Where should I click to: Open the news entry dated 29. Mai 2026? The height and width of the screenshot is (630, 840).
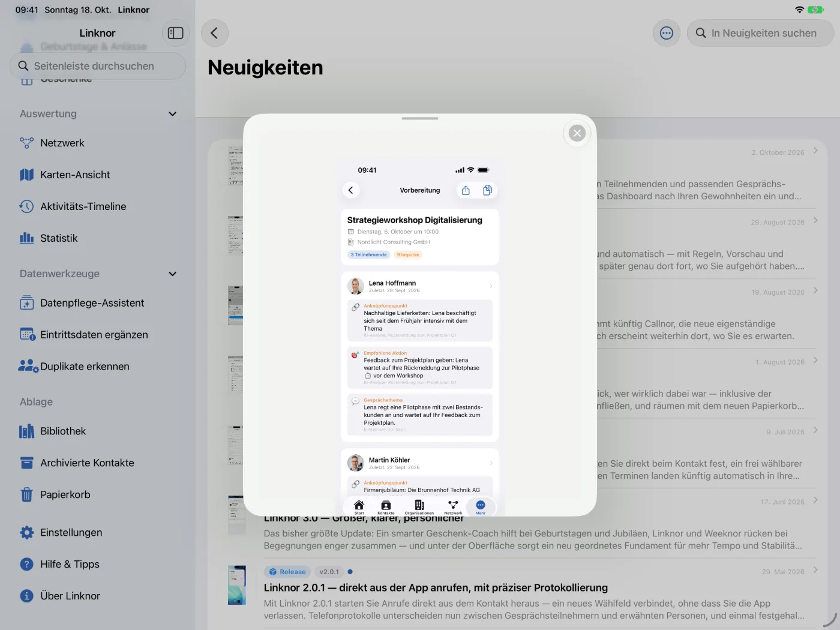[x=517, y=594]
